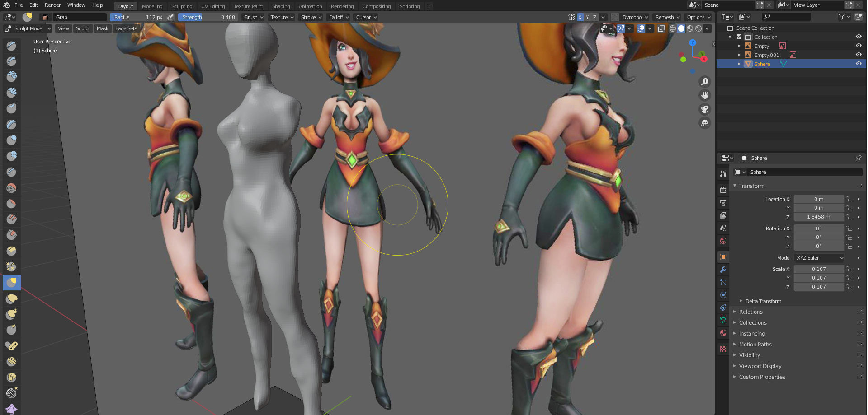This screenshot has width=868, height=415.
Task: Open the Face Sets menu
Action: click(x=126, y=28)
